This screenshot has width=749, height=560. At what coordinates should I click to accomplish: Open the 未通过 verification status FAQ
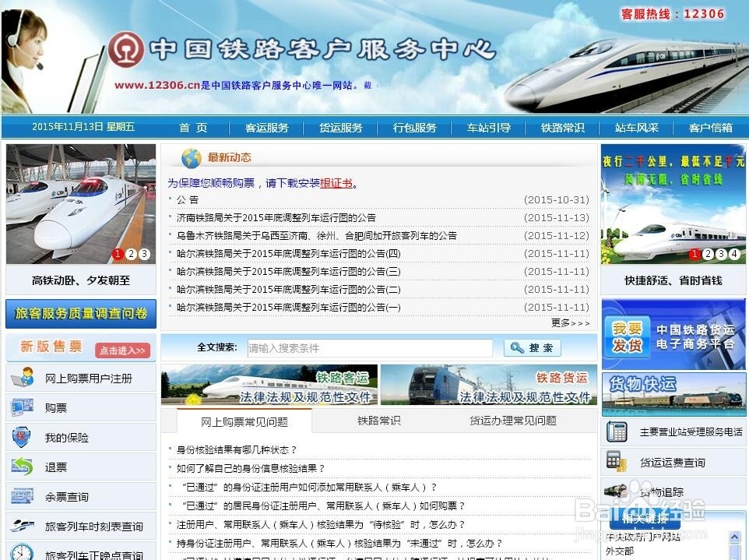[x=339, y=544]
